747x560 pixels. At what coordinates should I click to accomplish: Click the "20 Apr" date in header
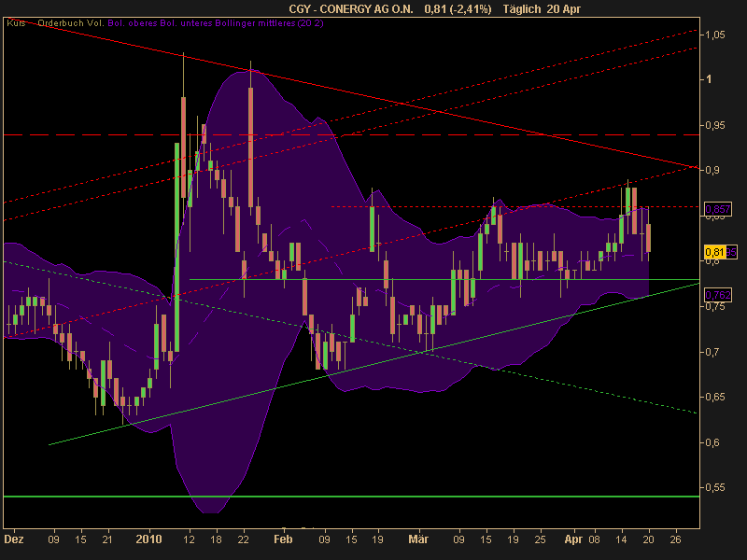click(x=564, y=9)
